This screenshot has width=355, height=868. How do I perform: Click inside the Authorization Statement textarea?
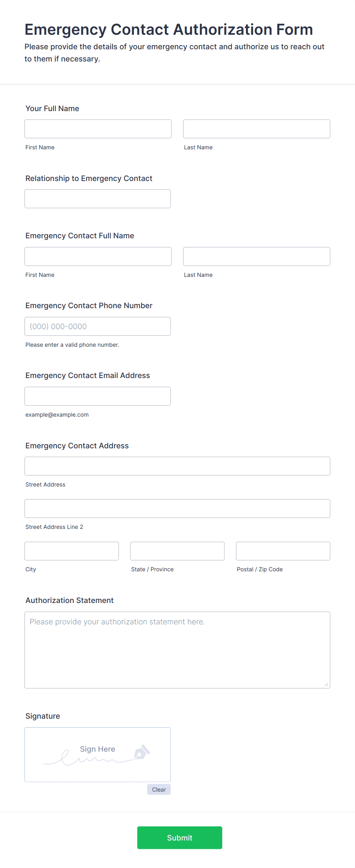177,650
